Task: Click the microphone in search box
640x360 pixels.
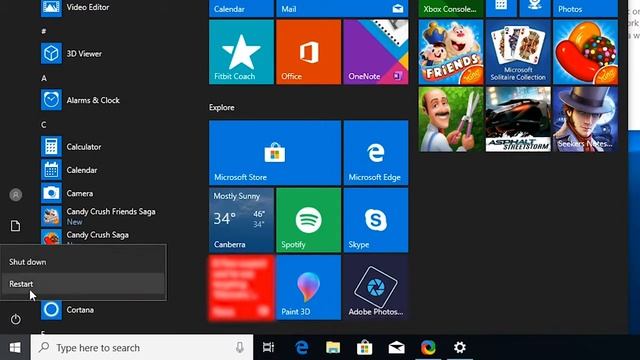Action: 240,348
